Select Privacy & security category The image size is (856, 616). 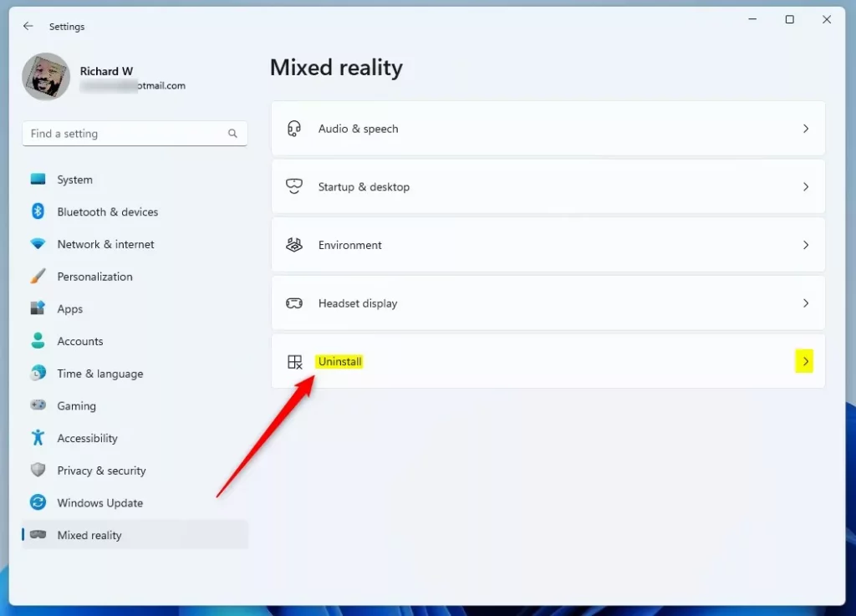[x=135, y=471]
